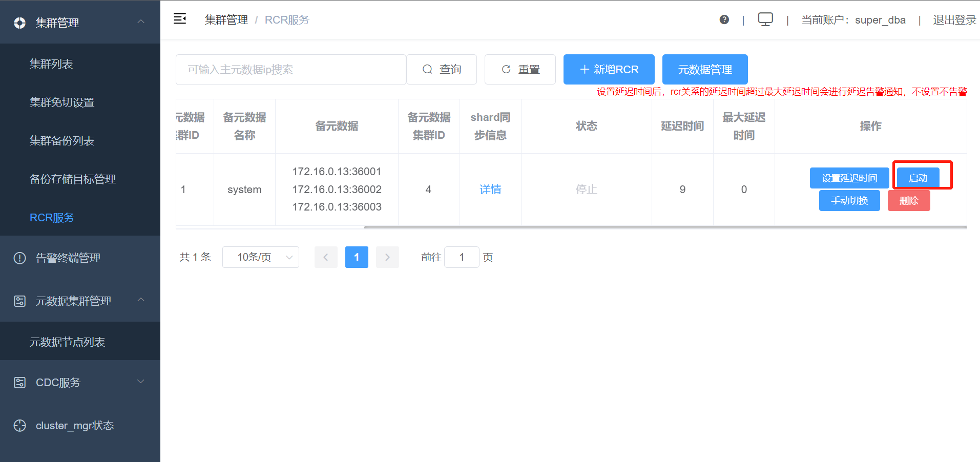Open the 10条/页 page size dropdown
Viewport: 980px width, 462px height.
(261, 257)
